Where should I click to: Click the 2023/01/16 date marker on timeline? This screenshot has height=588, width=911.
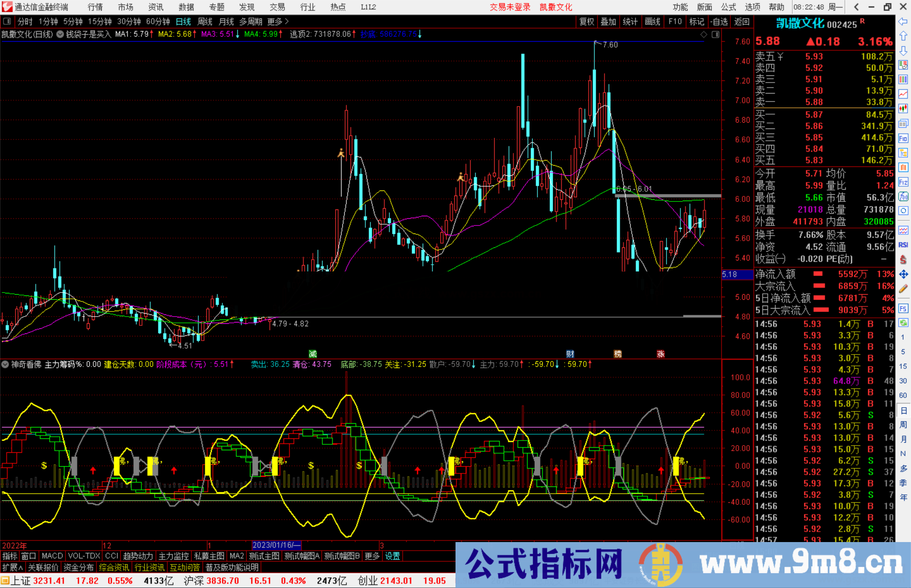276,545
